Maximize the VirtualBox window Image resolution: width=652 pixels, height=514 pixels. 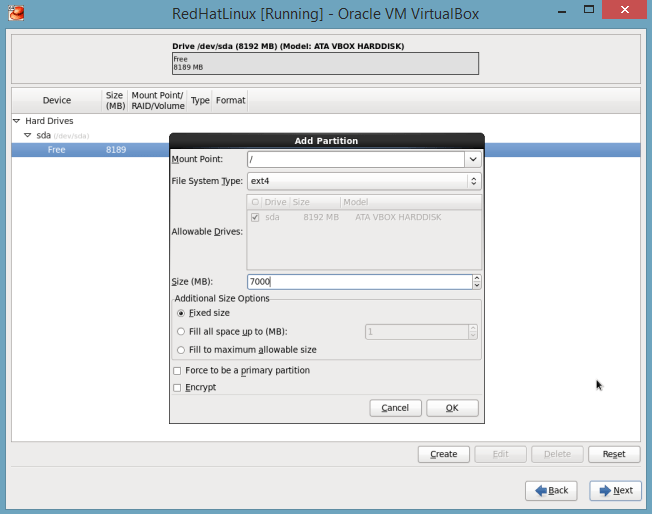[588, 10]
